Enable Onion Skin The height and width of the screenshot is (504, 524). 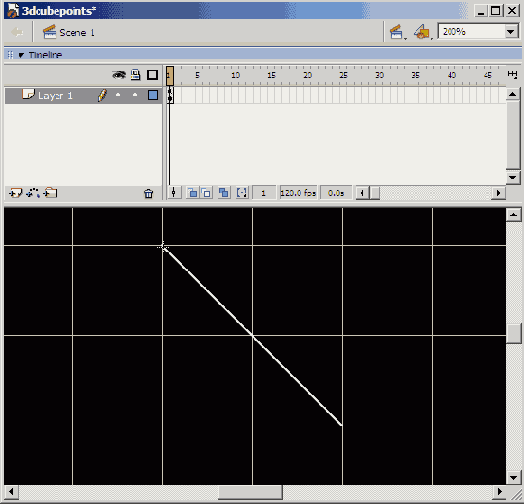(192, 193)
